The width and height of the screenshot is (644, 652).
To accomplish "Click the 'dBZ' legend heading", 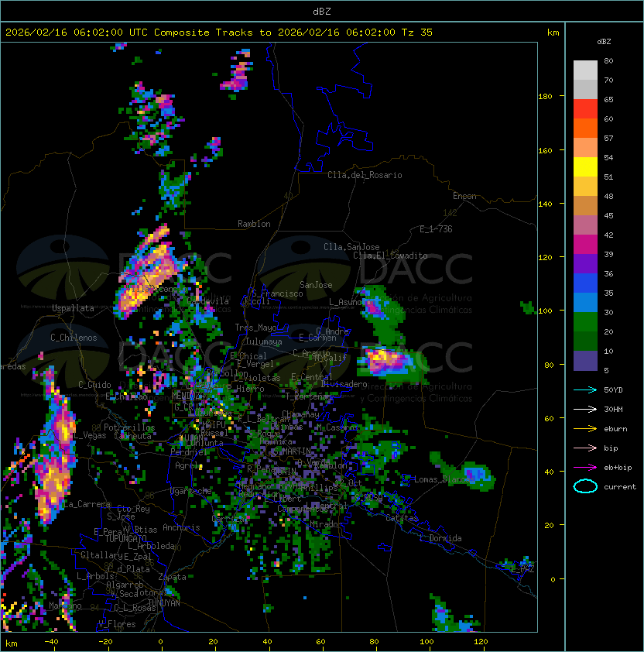I will tap(604, 42).
